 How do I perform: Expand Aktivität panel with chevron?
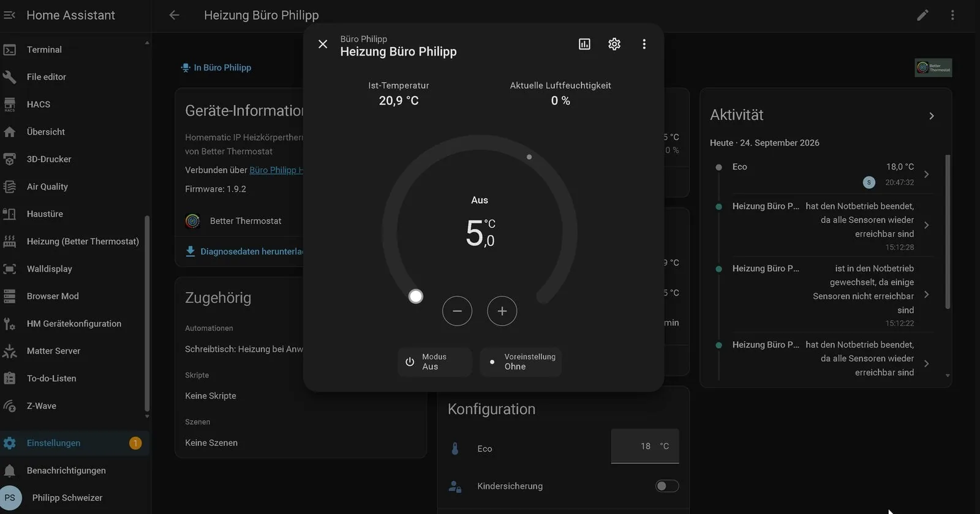(x=931, y=116)
